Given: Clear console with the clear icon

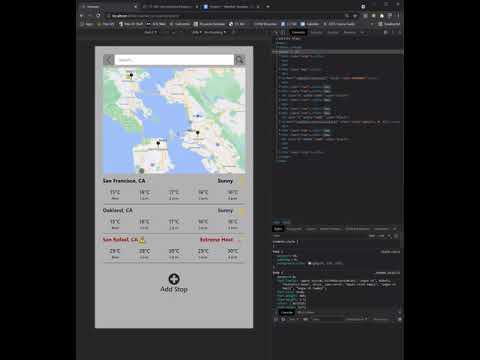Looking at the screenshot, I should coord(283,319).
